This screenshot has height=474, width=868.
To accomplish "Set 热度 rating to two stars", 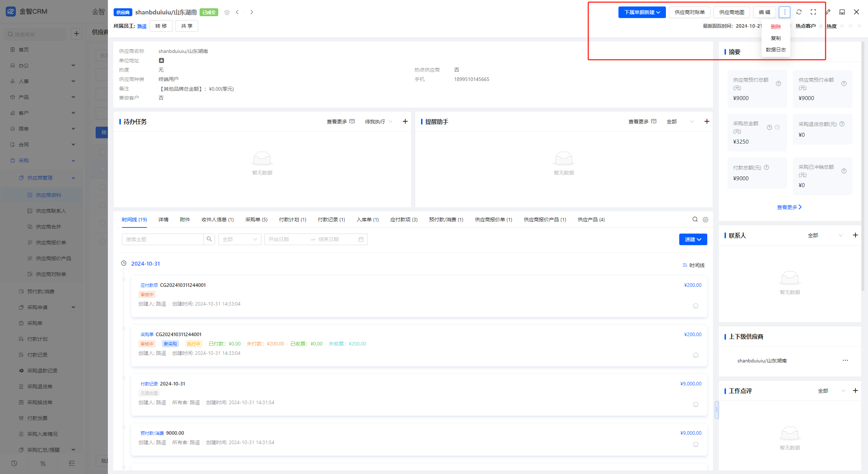I will (x=851, y=26).
